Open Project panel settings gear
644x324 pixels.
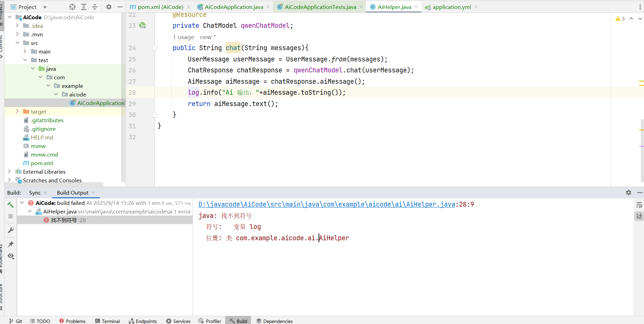[109, 7]
